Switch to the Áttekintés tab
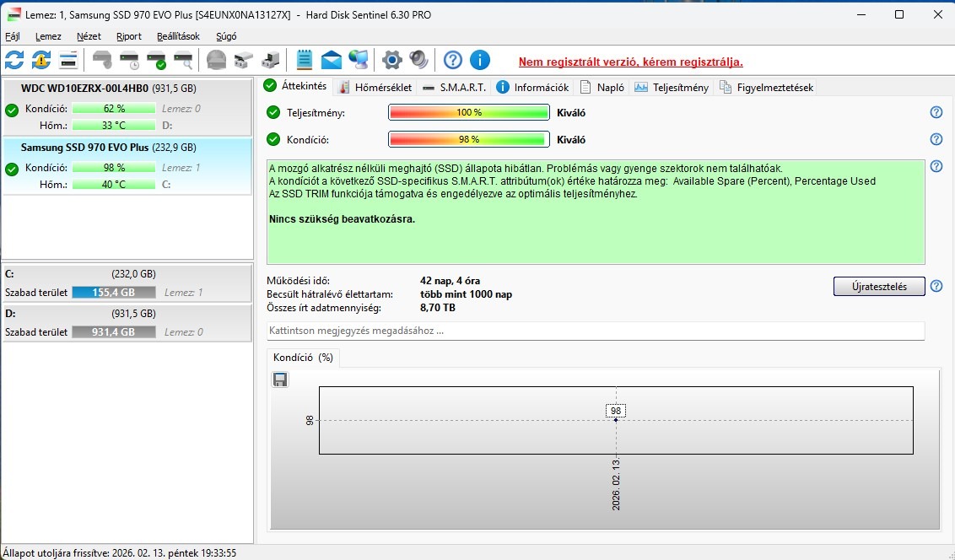This screenshot has height=560, width=955. [x=297, y=86]
